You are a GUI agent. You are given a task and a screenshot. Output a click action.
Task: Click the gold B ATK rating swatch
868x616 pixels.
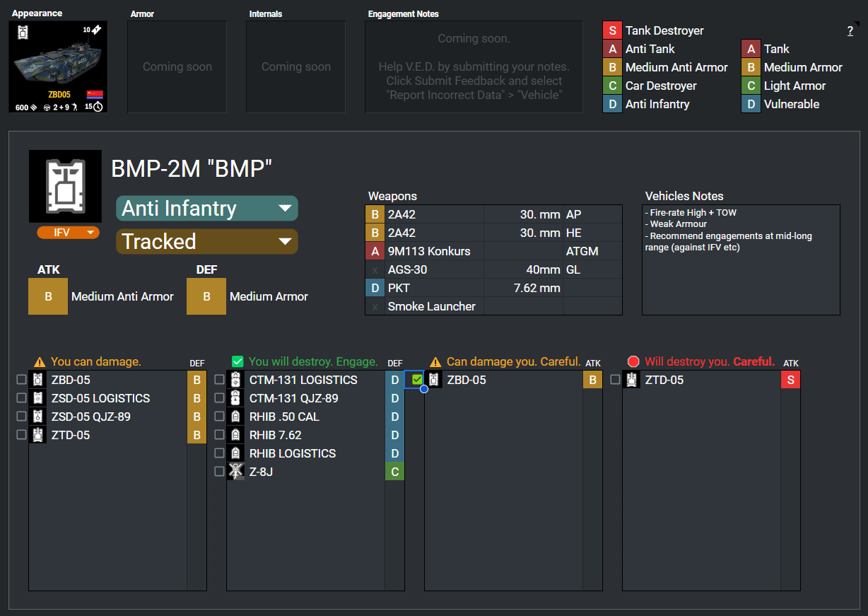pyautogui.click(x=48, y=296)
